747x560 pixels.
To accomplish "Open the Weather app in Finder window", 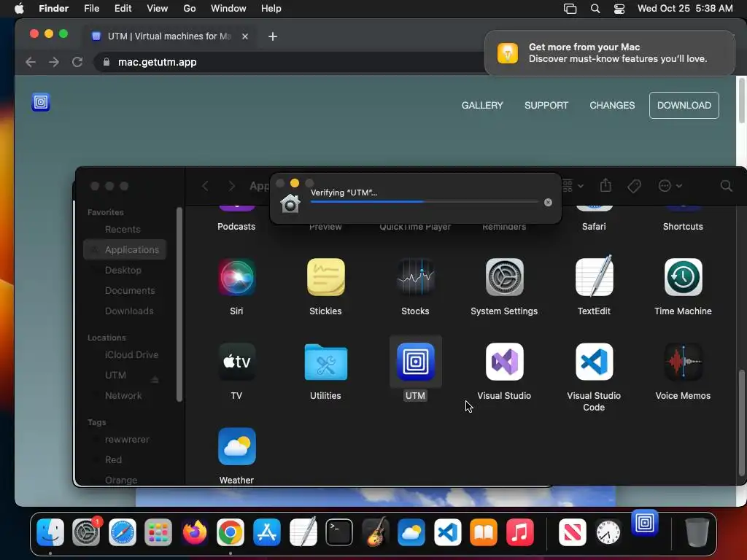I will pyautogui.click(x=237, y=446).
